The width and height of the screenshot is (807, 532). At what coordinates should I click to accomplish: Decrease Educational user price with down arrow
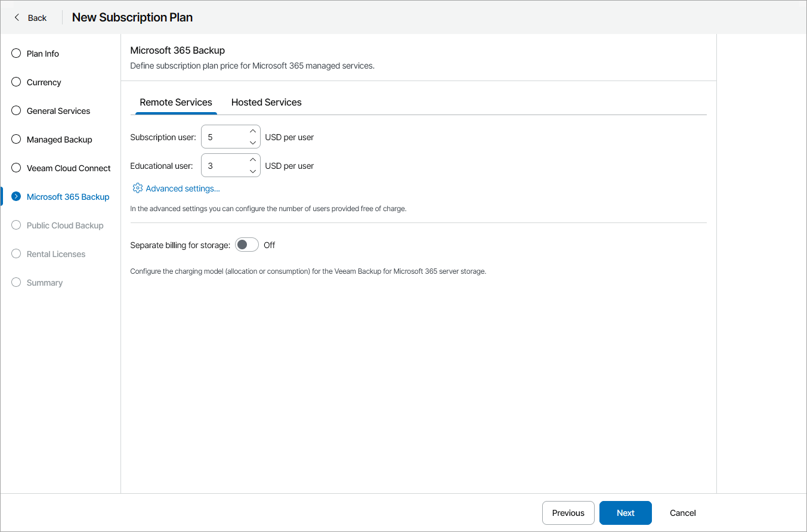[x=252, y=170]
